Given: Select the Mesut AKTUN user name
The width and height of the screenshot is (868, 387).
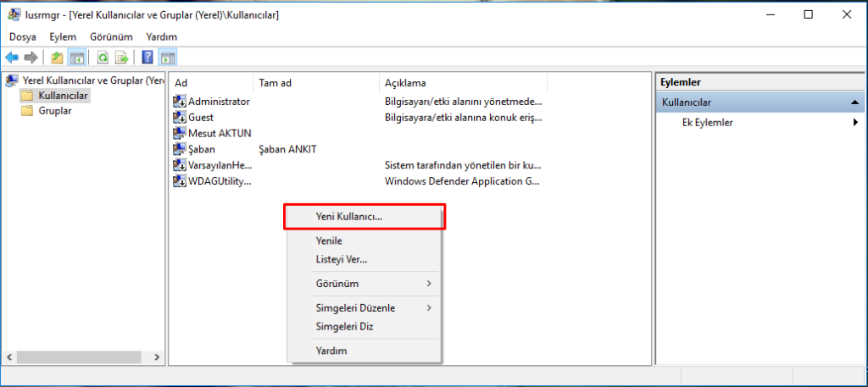Looking at the screenshot, I should click(220, 133).
